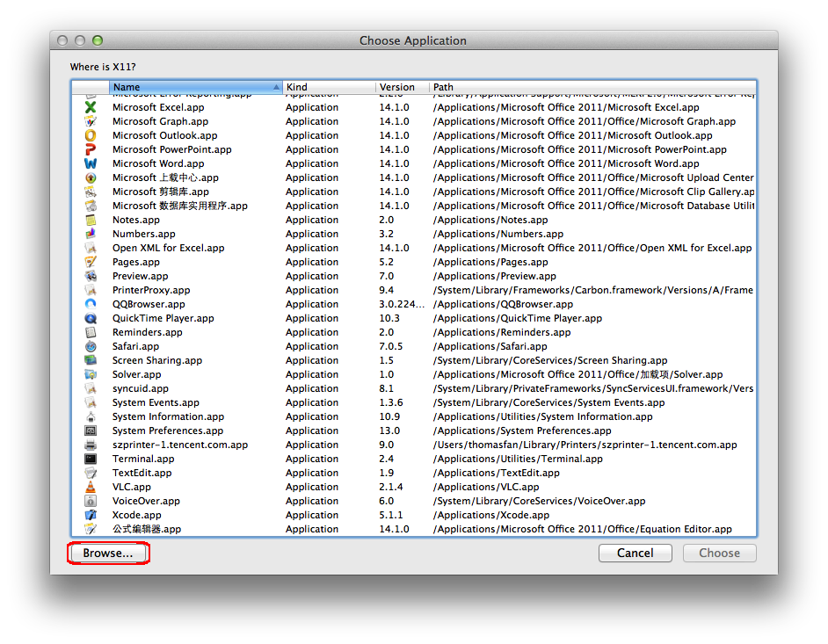Click version 7.0.5 of Safari
The width and height of the screenshot is (828, 644).
pyautogui.click(x=391, y=346)
